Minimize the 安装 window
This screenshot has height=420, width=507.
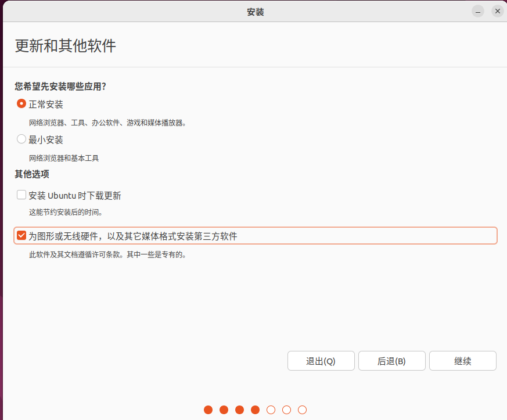(477, 11)
